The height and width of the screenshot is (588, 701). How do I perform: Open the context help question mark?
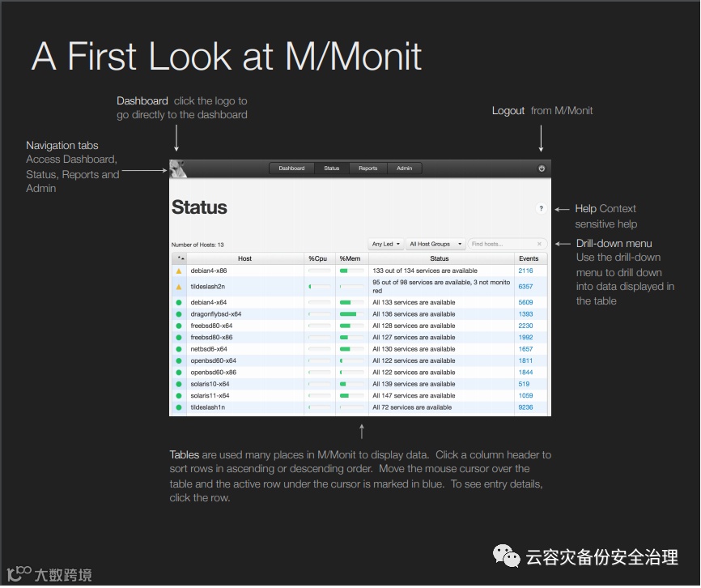pos(541,208)
